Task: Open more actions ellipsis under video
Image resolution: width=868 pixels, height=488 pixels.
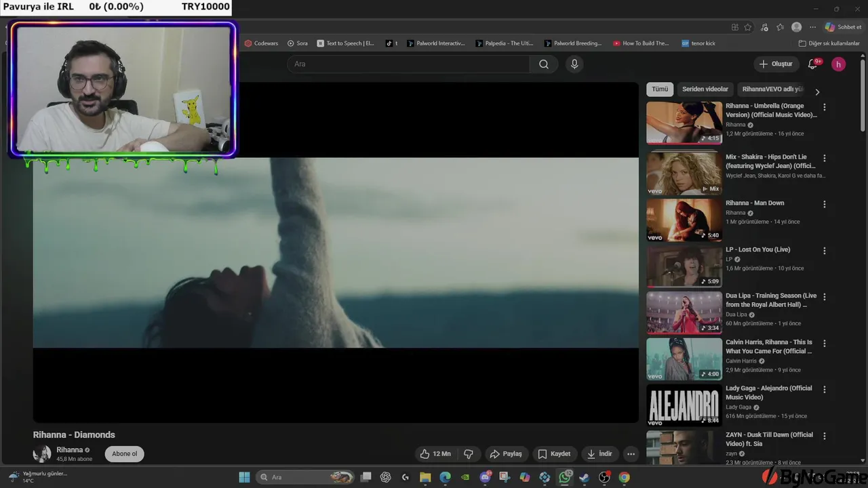Action: point(631,454)
